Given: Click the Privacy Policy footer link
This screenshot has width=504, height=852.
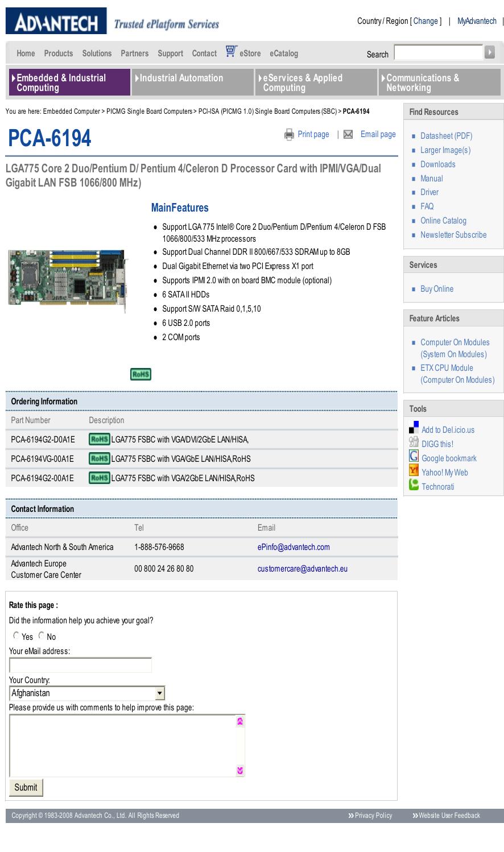Looking at the screenshot, I should (373, 816).
